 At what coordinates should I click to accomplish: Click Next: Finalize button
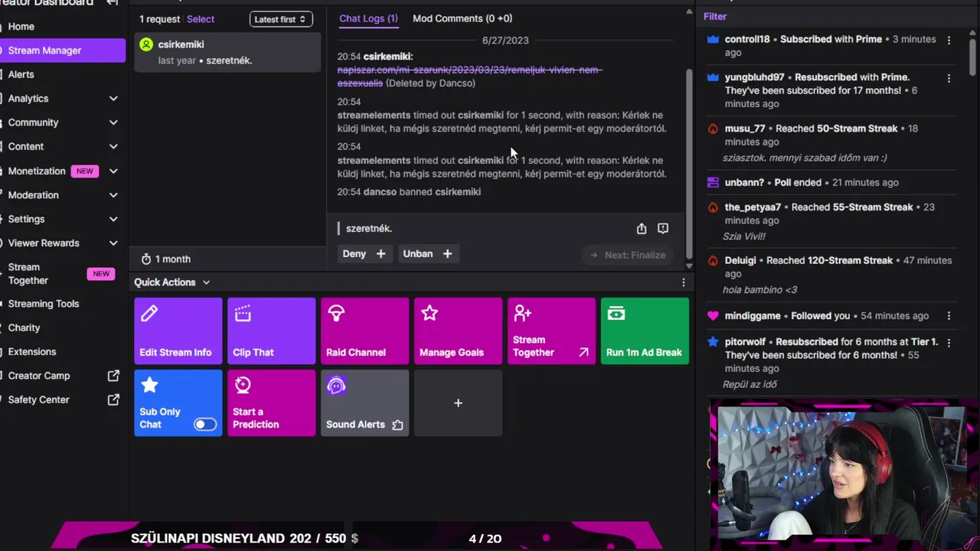[x=628, y=255]
